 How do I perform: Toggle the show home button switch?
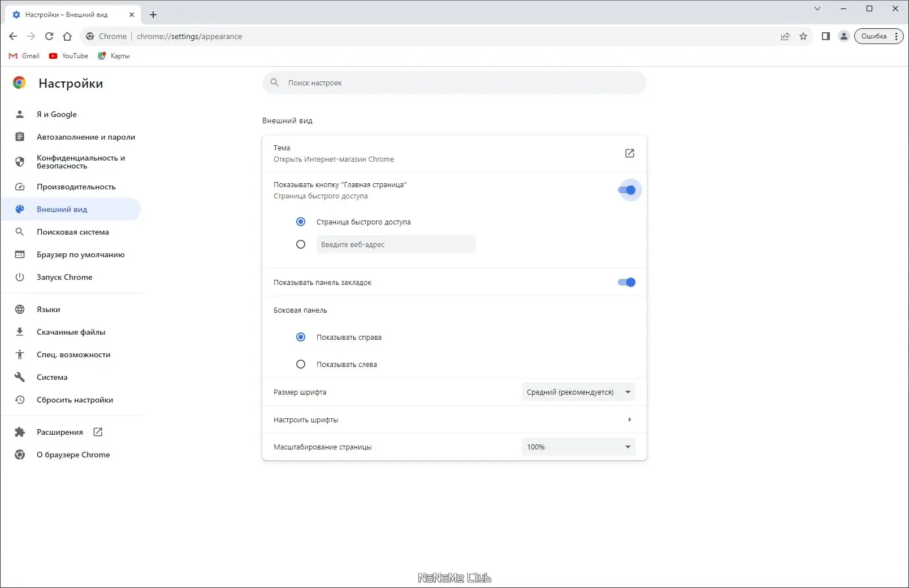pos(626,190)
